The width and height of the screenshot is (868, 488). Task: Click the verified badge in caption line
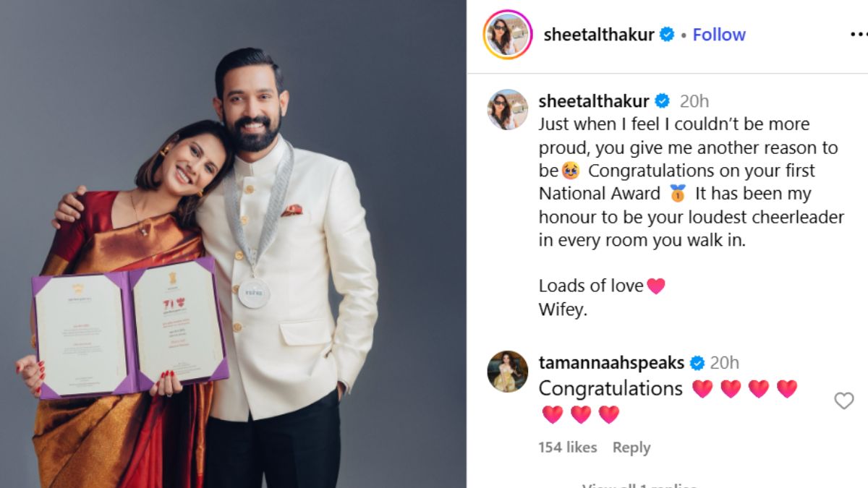663,101
